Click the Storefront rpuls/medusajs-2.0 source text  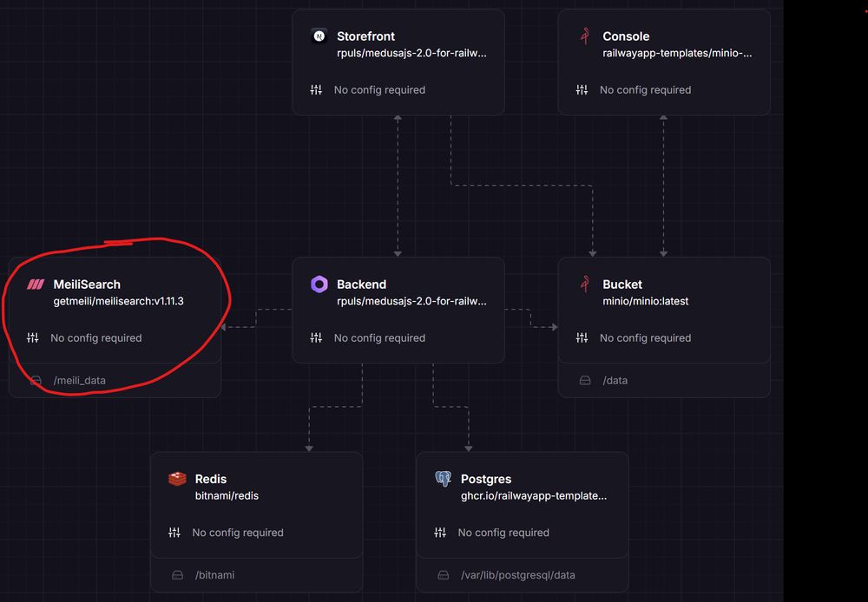click(411, 53)
